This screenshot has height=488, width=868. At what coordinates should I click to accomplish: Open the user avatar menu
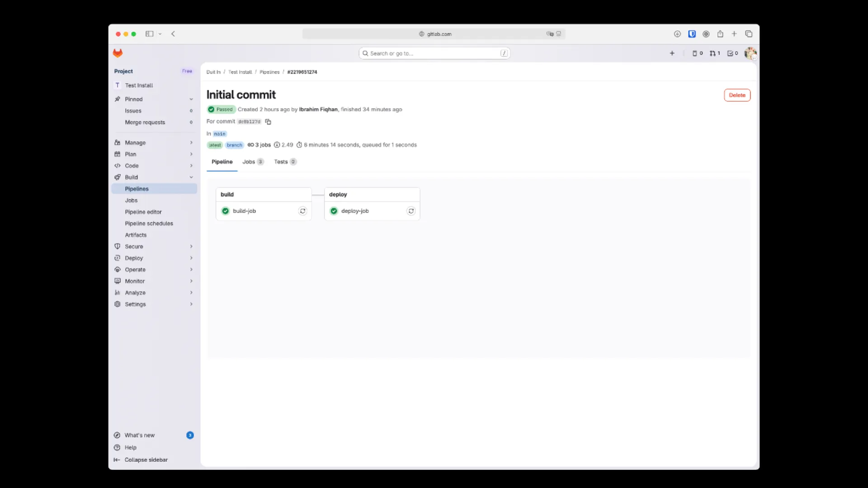(x=750, y=53)
